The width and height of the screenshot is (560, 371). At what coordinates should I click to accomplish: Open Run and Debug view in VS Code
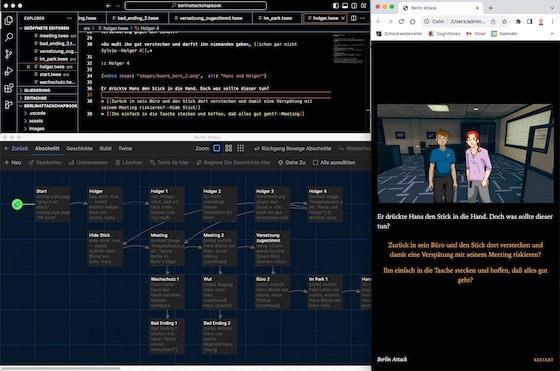[9, 71]
